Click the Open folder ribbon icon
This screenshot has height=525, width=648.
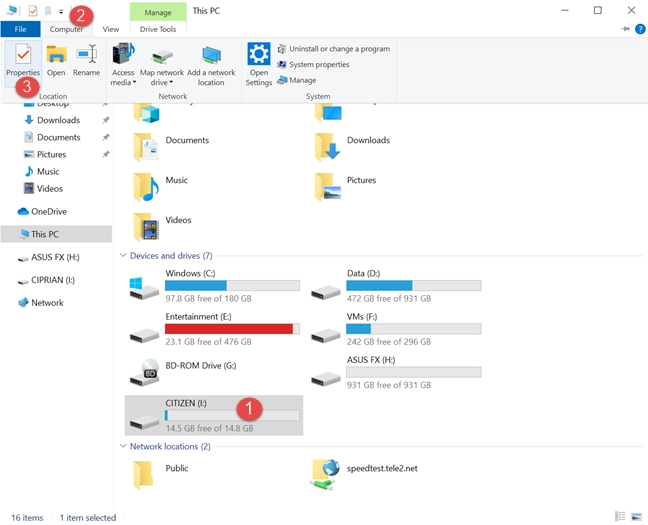(56, 55)
